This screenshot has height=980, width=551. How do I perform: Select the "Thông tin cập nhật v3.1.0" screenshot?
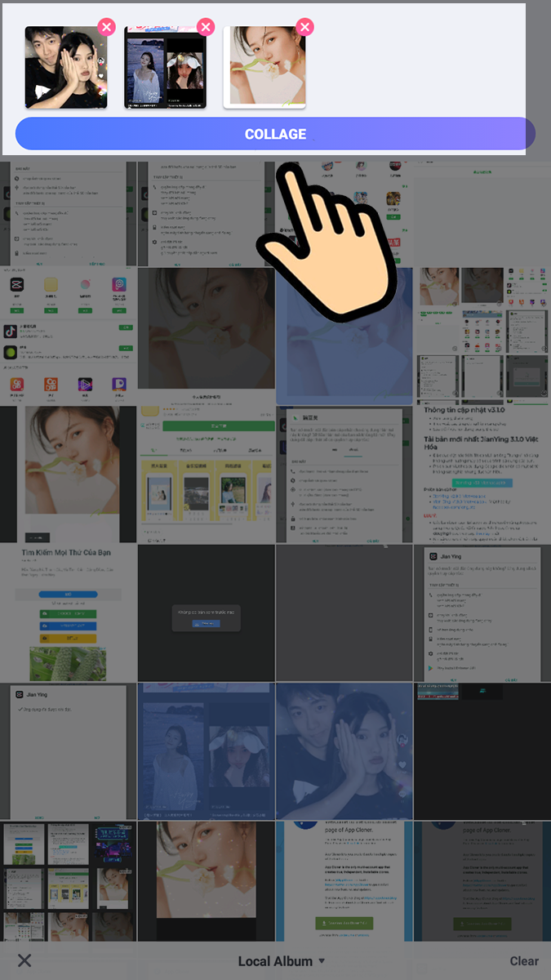[482, 474]
